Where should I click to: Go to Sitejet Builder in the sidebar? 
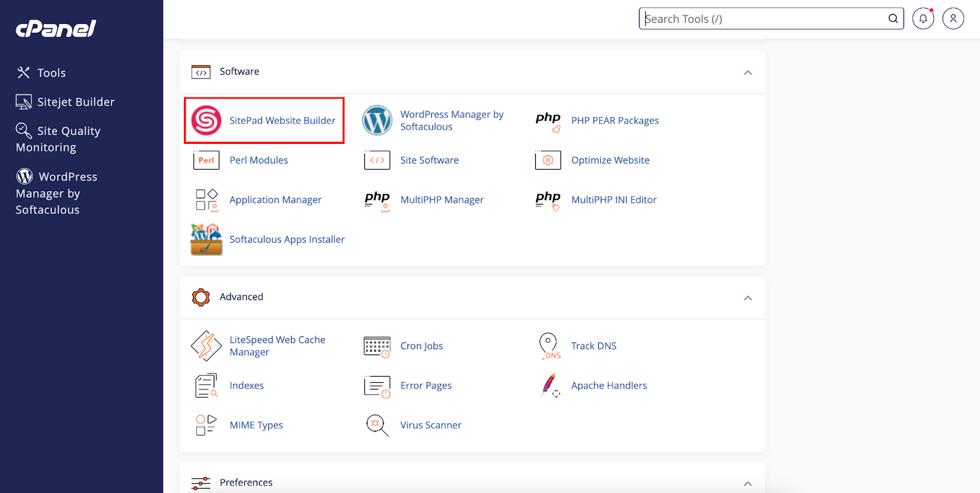75,102
